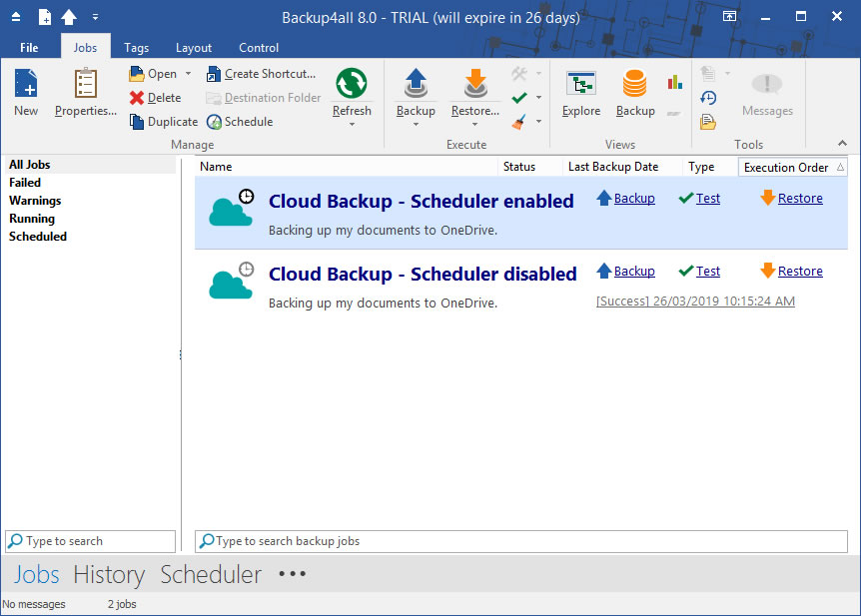Viewport: 861px width, 616px height.
Task: Filter by Warnings jobs
Action: [x=91, y=201]
